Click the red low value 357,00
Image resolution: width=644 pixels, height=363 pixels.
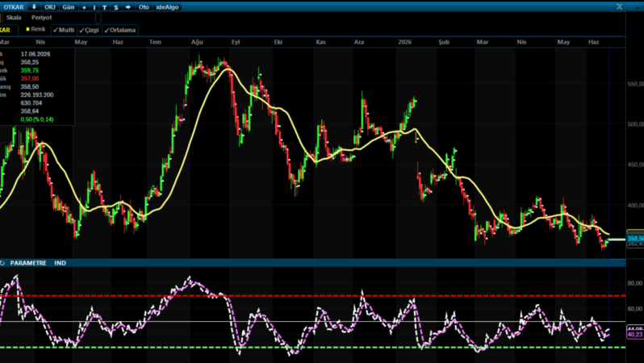[30, 78]
